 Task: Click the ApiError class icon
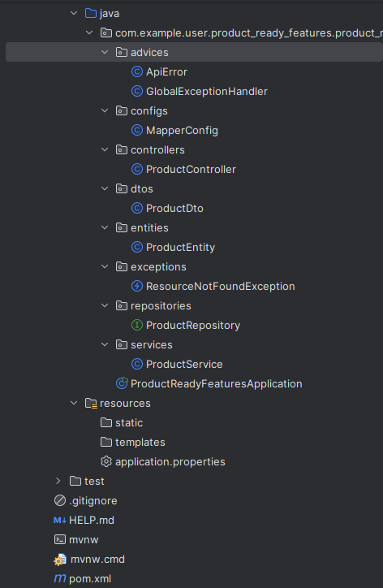pos(137,71)
